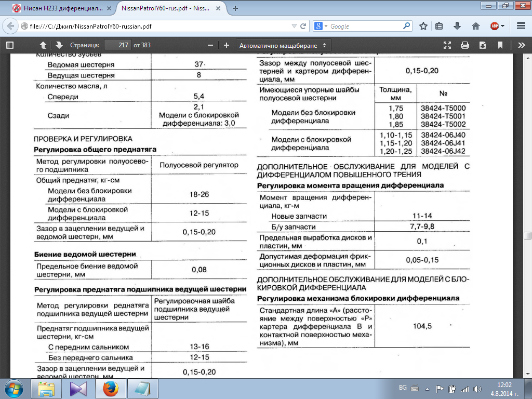Toggle the PDF sidebar panel
Image resolution: width=532 pixels, height=399 pixels.
[x=10, y=45]
